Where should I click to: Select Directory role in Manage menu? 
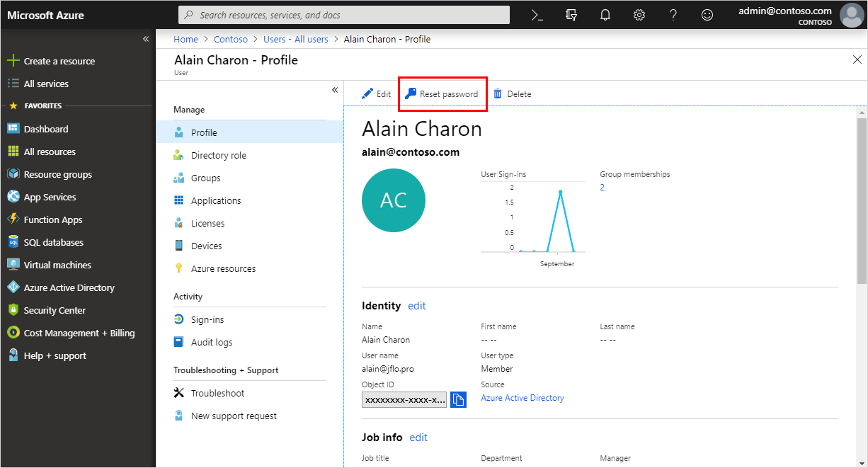click(x=219, y=156)
